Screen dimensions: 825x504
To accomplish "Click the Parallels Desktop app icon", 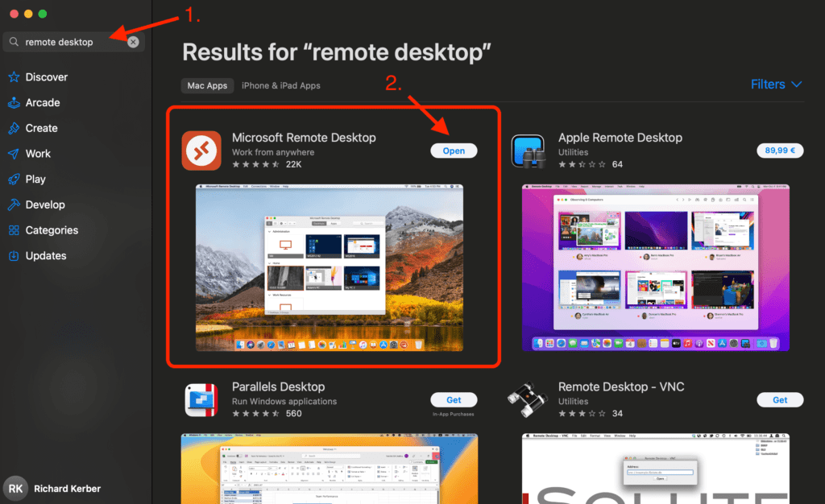I will pos(201,400).
